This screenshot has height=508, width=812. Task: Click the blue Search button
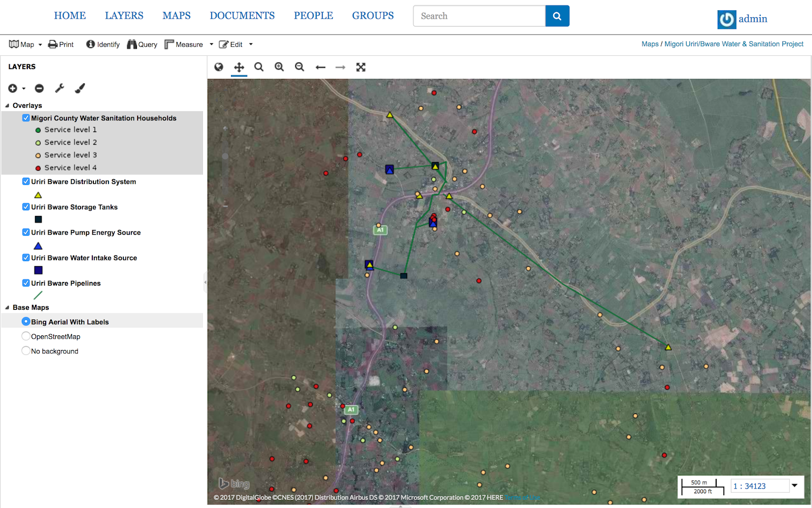557,16
